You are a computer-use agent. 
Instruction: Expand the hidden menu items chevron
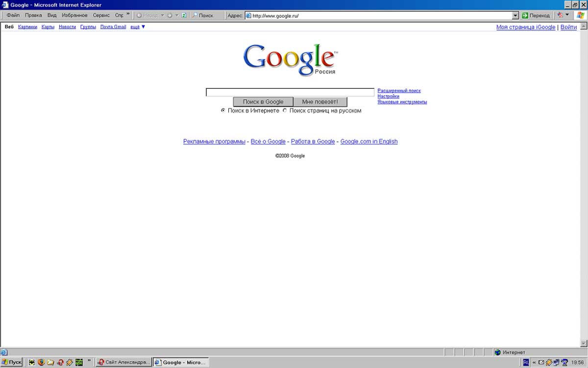(128, 15)
